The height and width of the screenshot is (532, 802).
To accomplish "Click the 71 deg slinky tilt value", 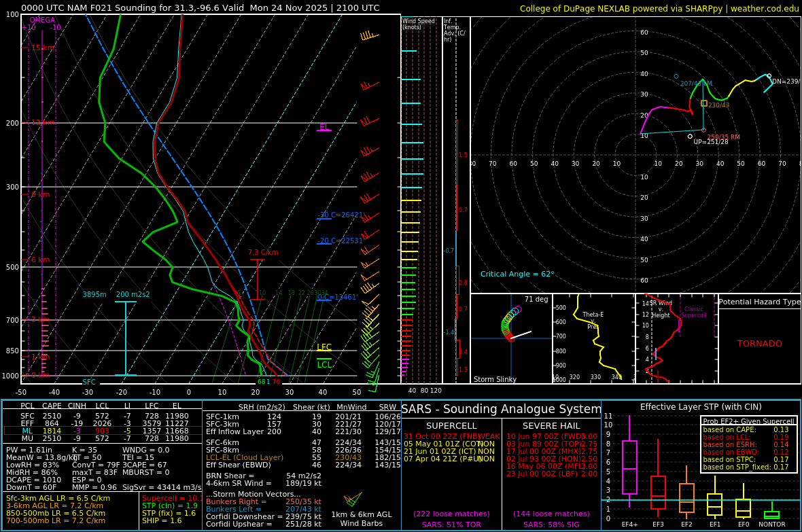I will click(536, 299).
